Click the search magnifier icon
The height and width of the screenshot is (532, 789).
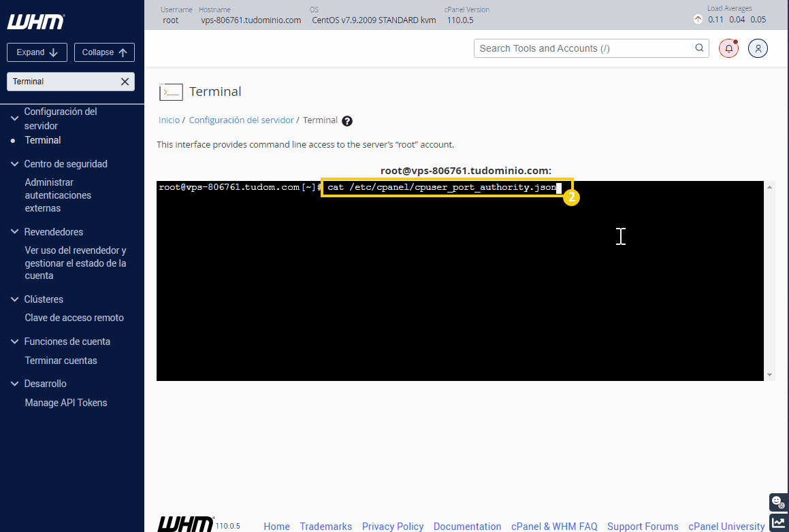click(x=699, y=48)
